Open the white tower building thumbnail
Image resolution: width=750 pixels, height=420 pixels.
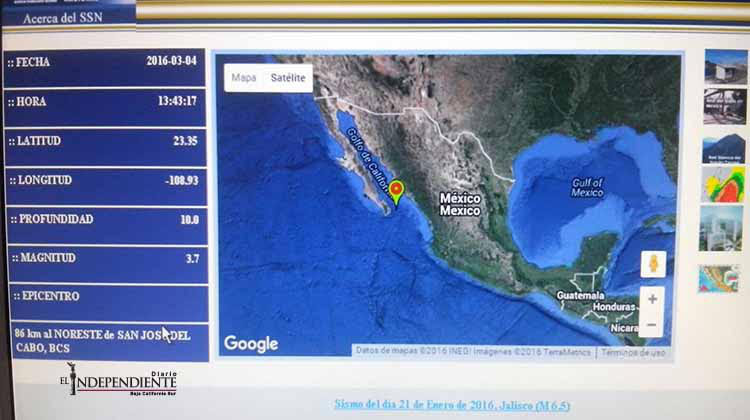coord(721,229)
